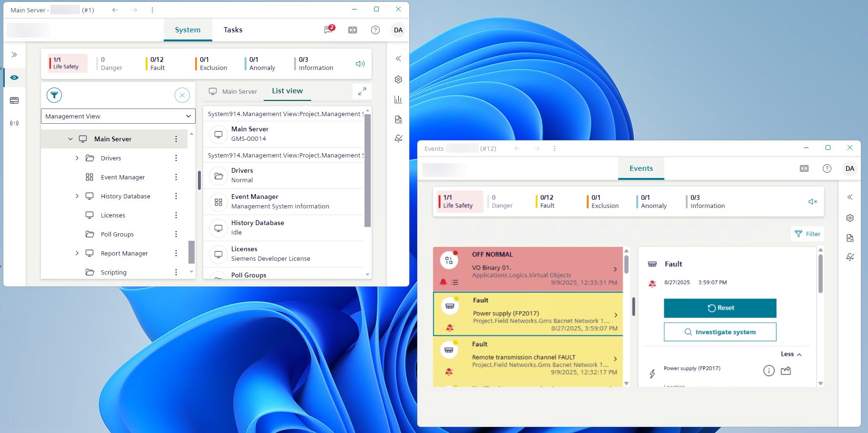Screen dimensions: 868x433
Task: Open the settings gear in Events sidebar
Action: [850, 218]
